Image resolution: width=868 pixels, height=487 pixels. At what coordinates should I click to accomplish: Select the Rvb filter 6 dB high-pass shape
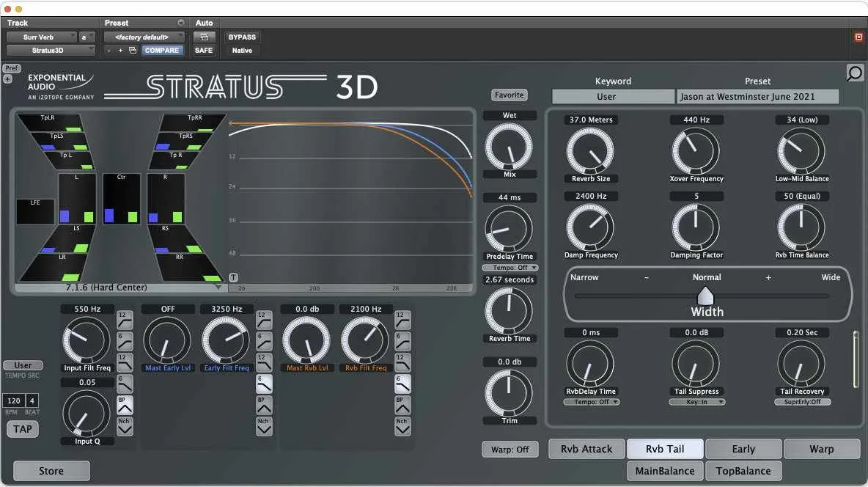click(402, 341)
